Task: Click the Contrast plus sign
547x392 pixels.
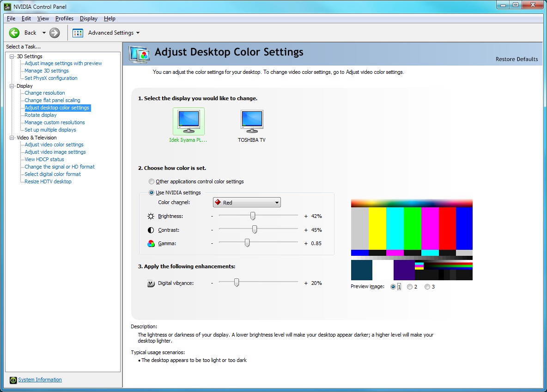Action: (306, 230)
